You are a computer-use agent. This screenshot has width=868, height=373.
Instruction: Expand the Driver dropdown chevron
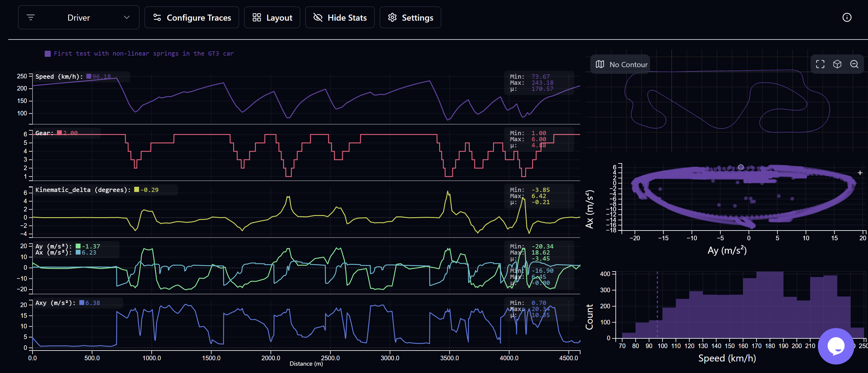pos(127,18)
